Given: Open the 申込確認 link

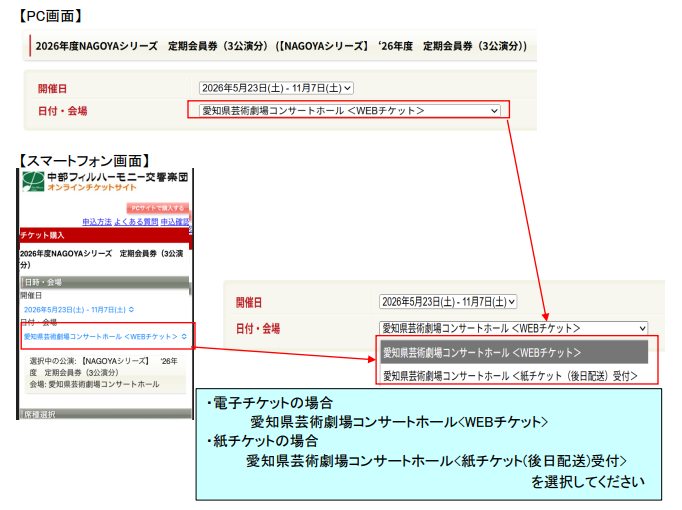Looking at the screenshot, I should (175, 221).
